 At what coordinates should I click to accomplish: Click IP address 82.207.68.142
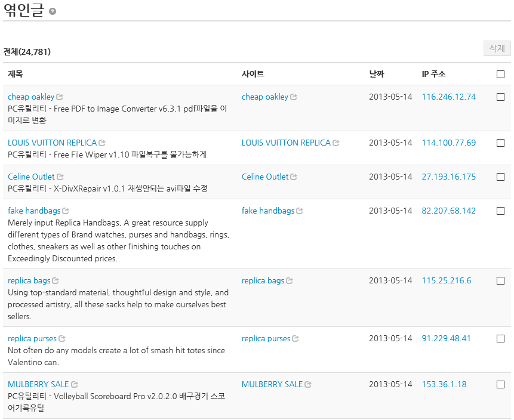click(x=449, y=211)
